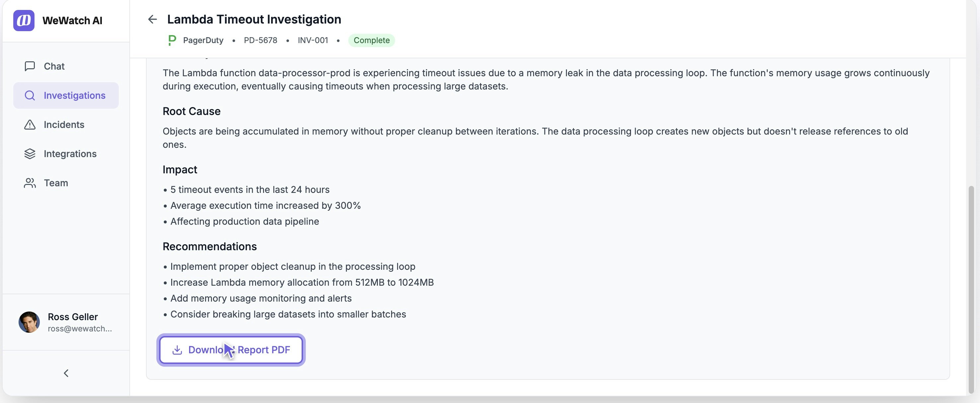
Task: Click the back arrow beside the investigation title
Action: (x=153, y=19)
